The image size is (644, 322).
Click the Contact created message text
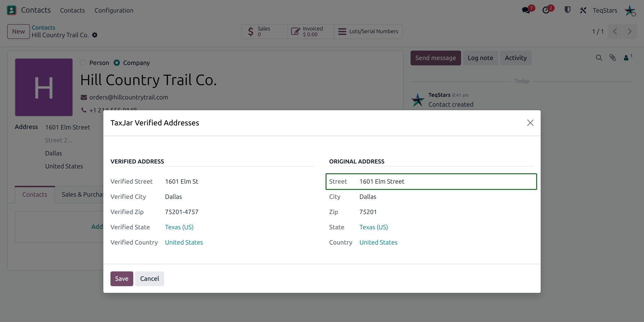(451, 105)
